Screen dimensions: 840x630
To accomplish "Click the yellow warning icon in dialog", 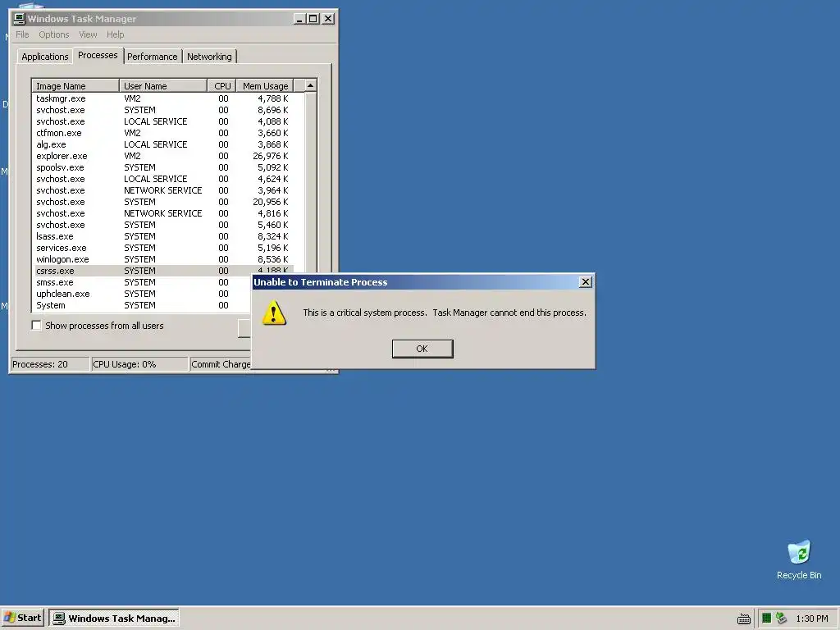I will [274, 313].
